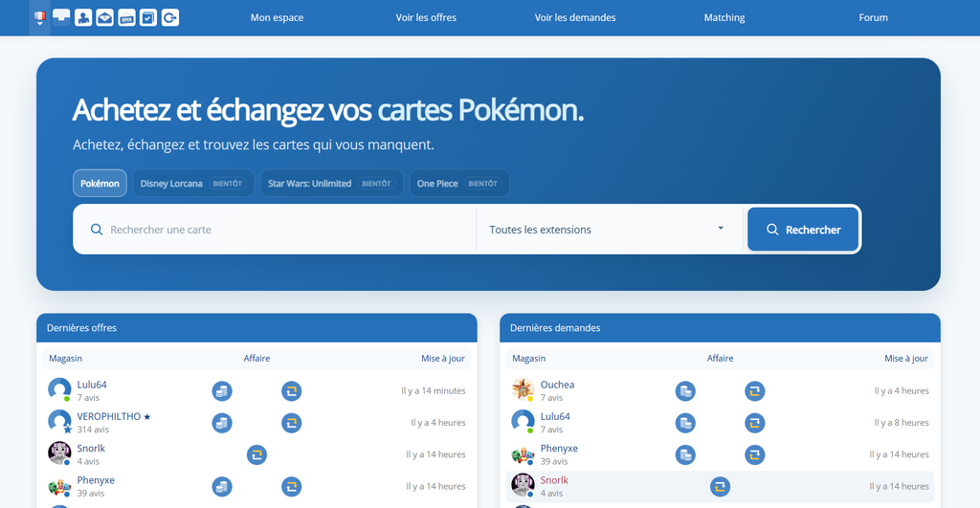Select the Disney Lorcana tab
This screenshot has height=508, width=980.
(x=193, y=183)
